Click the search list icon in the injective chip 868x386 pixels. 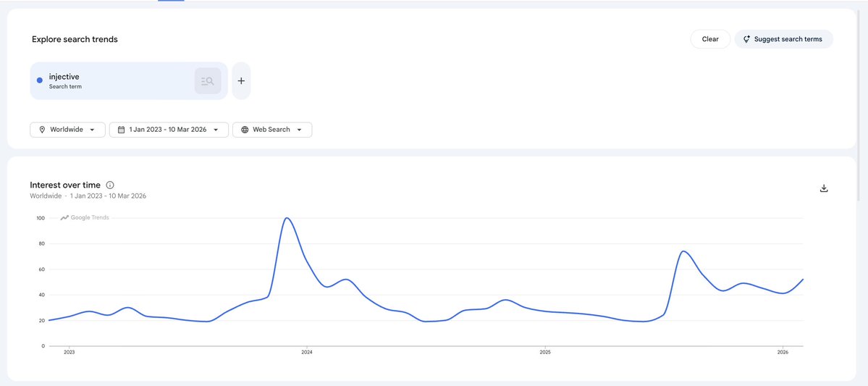[208, 81]
